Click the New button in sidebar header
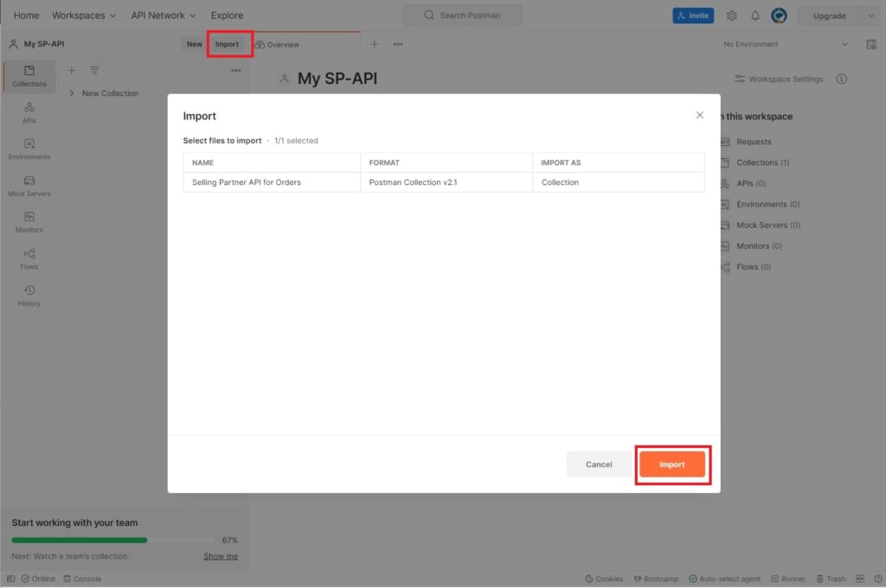This screenshot has height=588, width=886. 194,44
